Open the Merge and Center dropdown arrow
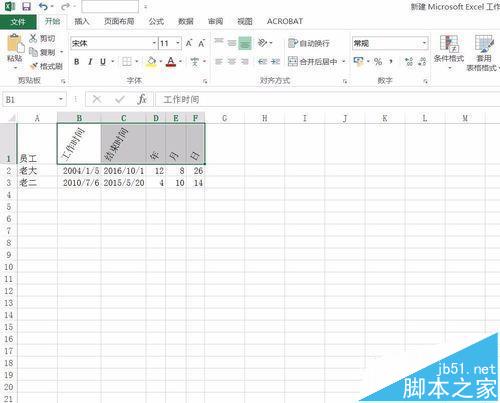 (x=344, y=61)
